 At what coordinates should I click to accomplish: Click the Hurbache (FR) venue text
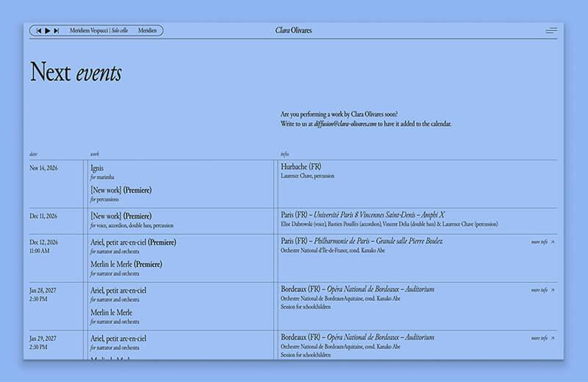click(301, 167)
